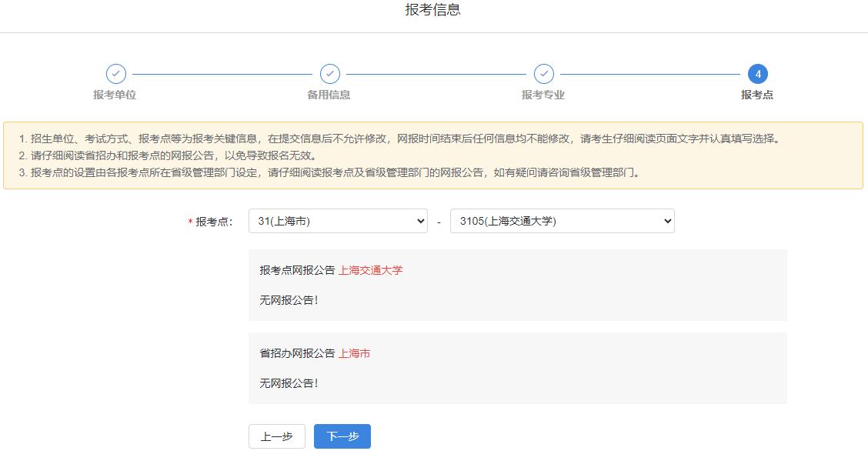This screenshot has height=471, width=868.
Task: Select the 报考单位 step label
Action: (115, 95)
